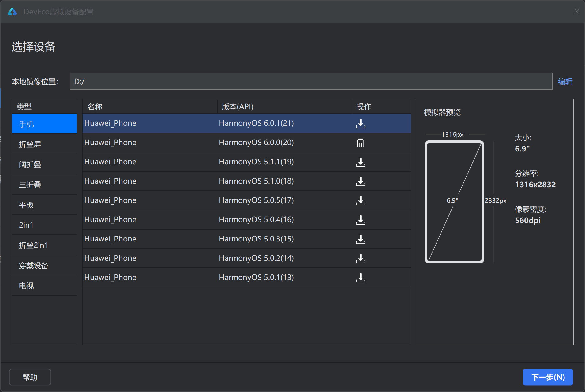Click the 版本(API) column header
The height and width of the screenshot is (392, 585).
pyautogui.click(x=285, y=107)
